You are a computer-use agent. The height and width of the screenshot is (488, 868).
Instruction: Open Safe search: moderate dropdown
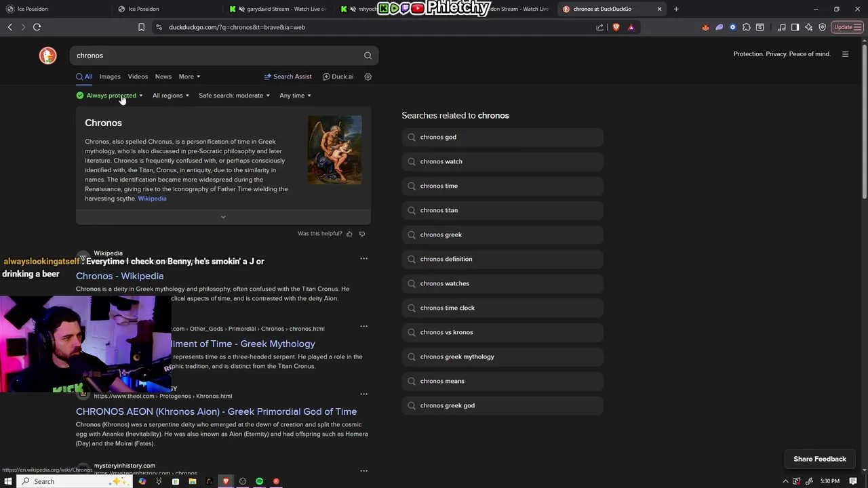coord(234,96)
